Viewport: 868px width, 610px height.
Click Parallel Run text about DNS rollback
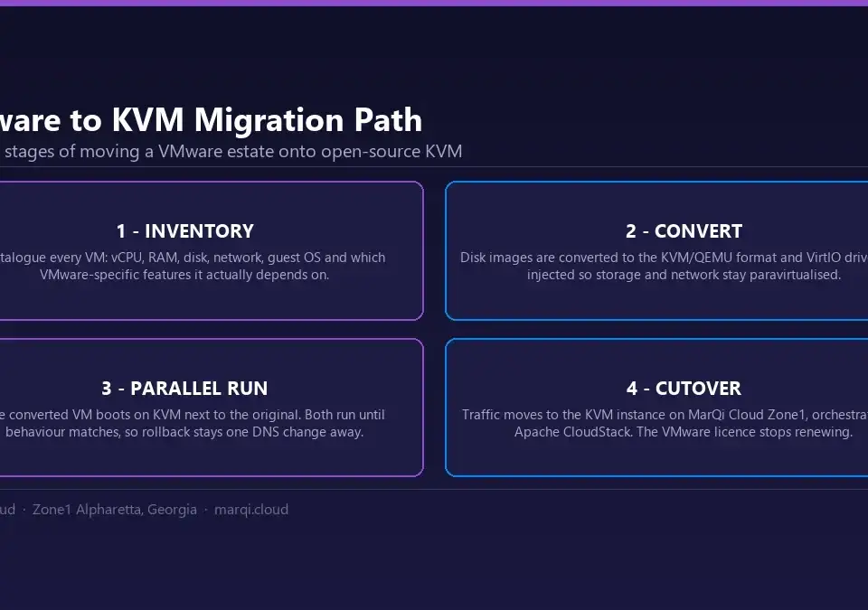pos(193,423)
